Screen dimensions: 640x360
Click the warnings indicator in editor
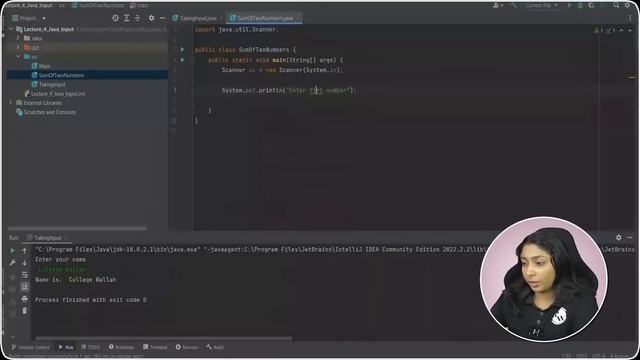click(604, 31)
